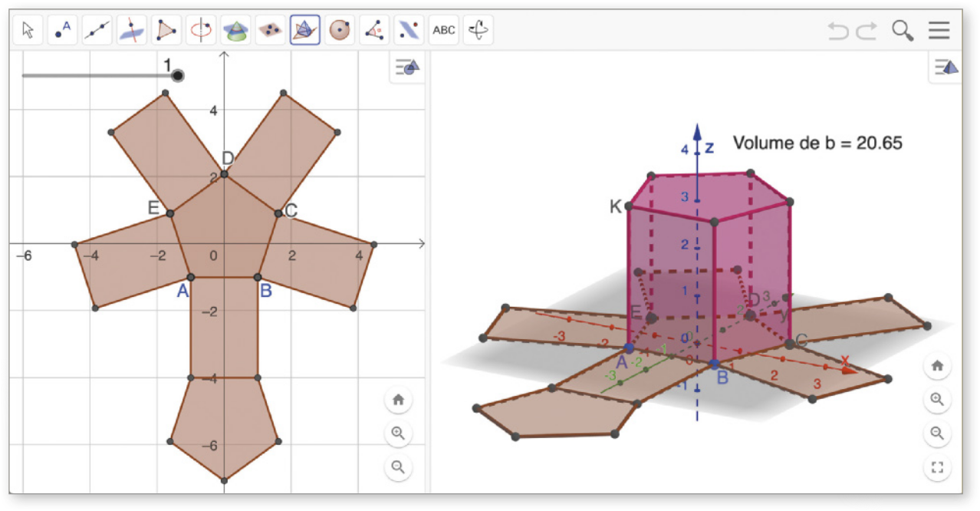Select the Perpendicular Line tool
Viewport: 980px width, 511px height.
132,30
